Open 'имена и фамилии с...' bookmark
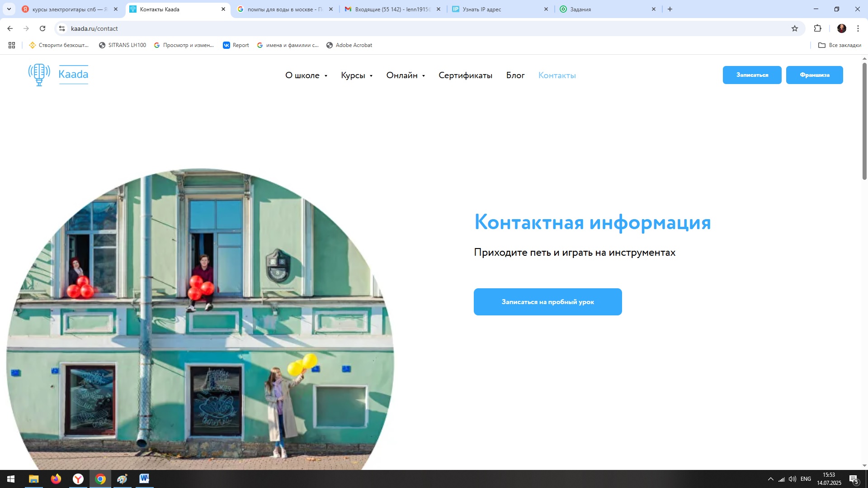 [x=288, y=45]
